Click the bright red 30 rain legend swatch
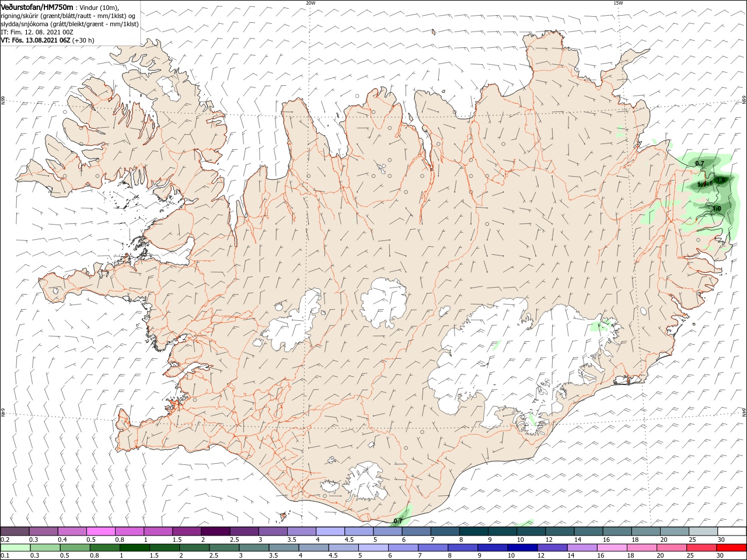The height and width of the screenshot is (560, 747). point(730,548)
